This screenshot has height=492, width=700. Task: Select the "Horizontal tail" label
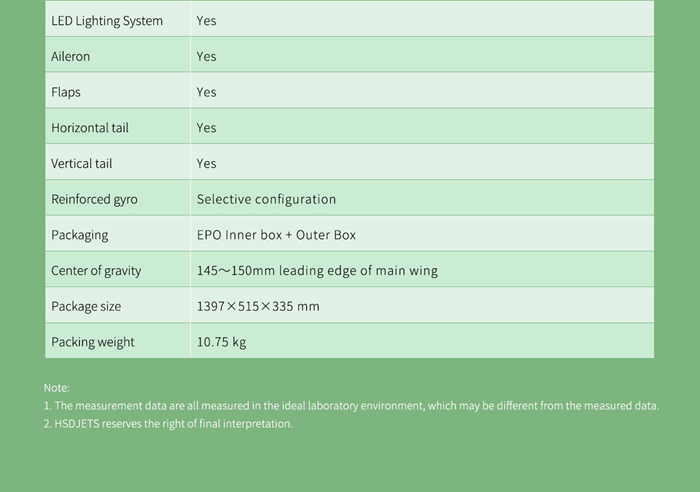coord(90,128)
